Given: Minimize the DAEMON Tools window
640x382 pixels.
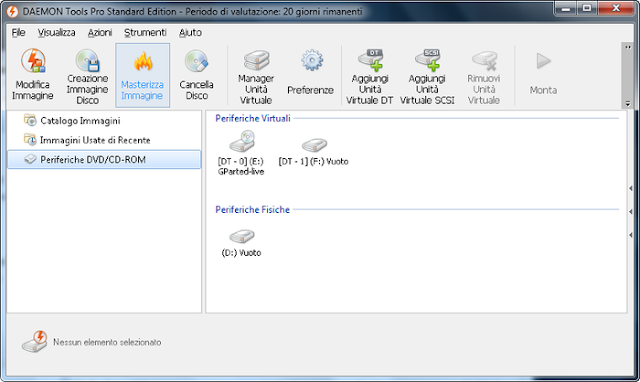Looking at the screenshot, I should (566, 8).
